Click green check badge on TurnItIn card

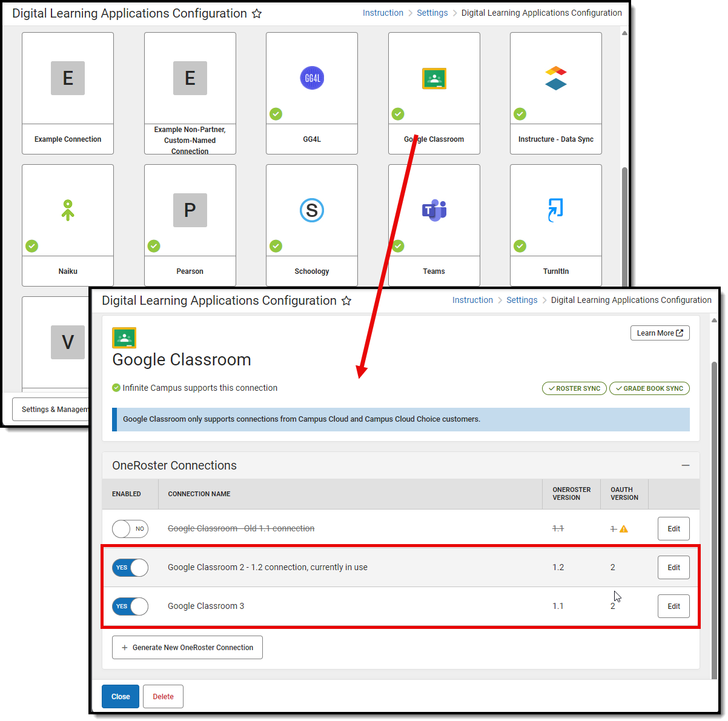pyautogui.click(x=520, y=246)
